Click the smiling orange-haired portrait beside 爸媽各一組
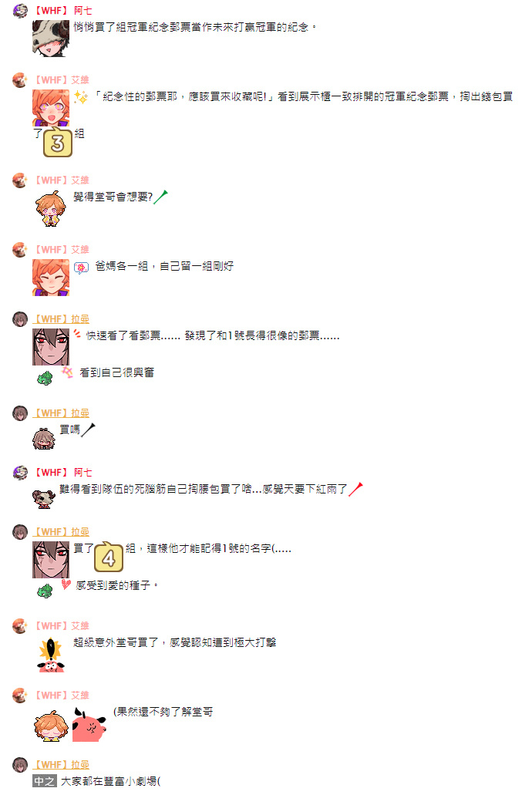The height and width of the screenshot is (795, 532). click(x=51, y=278)
